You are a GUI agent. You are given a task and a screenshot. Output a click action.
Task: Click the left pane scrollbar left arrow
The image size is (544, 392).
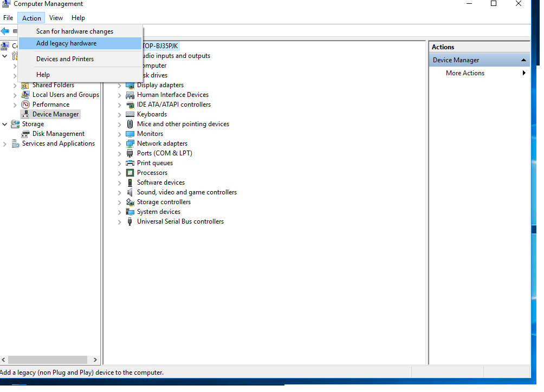[3, 360]
